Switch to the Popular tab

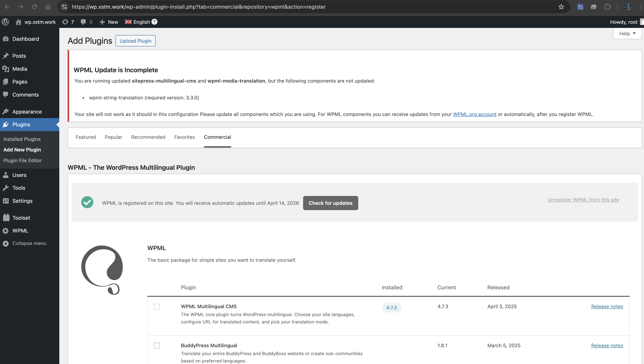tap(113, 137)
